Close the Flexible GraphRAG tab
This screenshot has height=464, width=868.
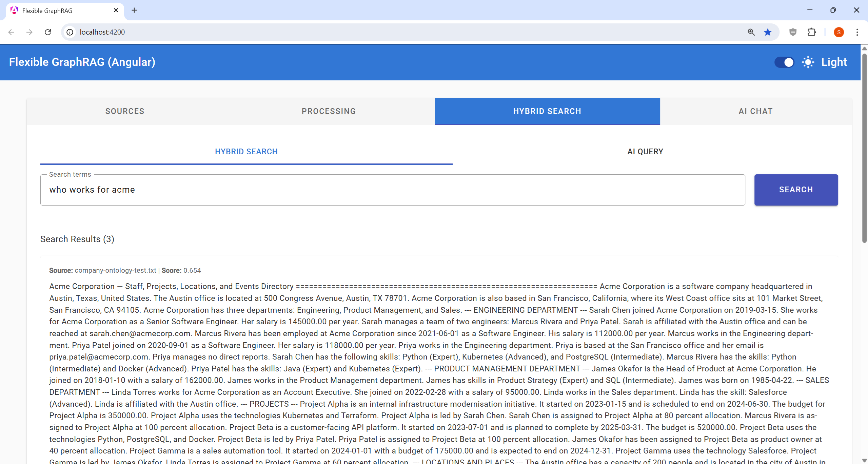point(116,11)
